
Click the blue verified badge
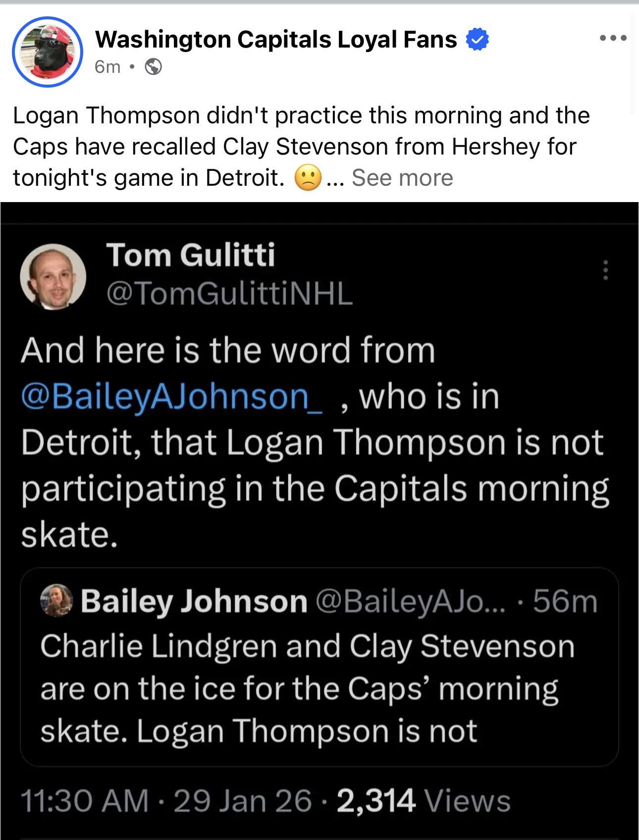click(x=478, y=40)
